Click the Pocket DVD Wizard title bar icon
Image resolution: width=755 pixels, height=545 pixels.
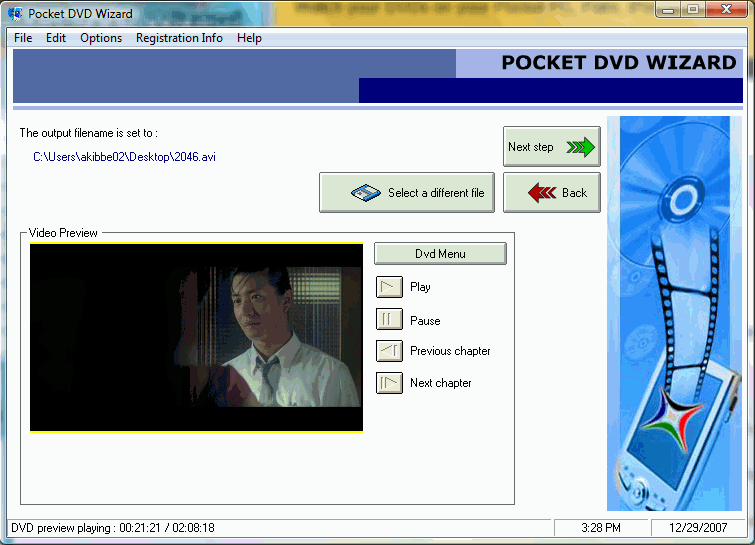point(15,14)
